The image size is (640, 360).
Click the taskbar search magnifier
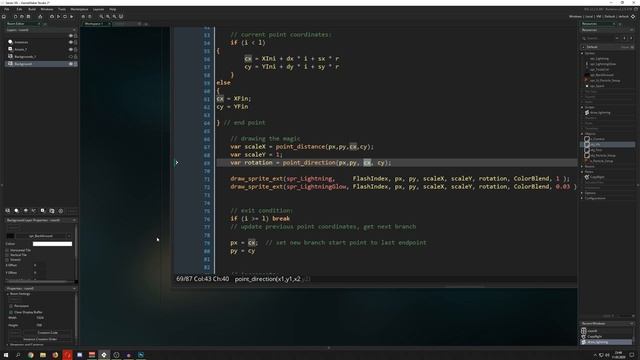coord(18,355)
